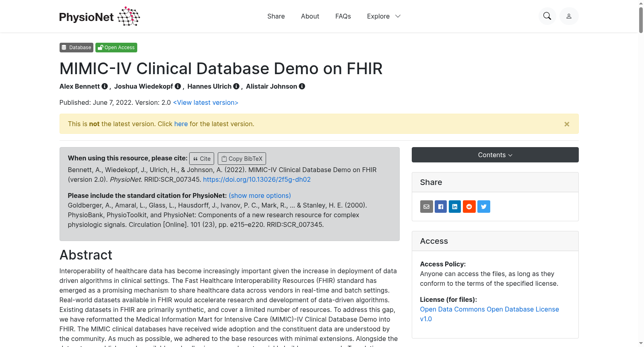Open the View latest version link
The height and width of the screenshot is (347, 644).
206,102
